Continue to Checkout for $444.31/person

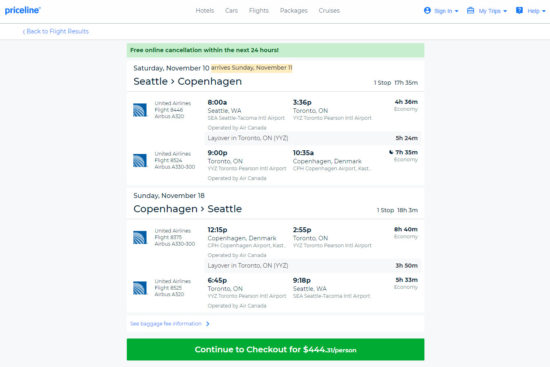tap(275, 349)
